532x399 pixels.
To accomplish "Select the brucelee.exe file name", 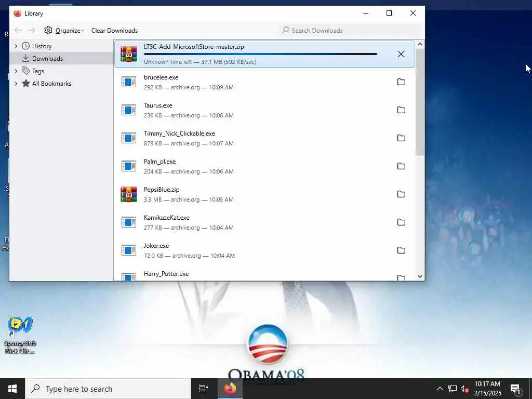I will click(x=161, y=77).
